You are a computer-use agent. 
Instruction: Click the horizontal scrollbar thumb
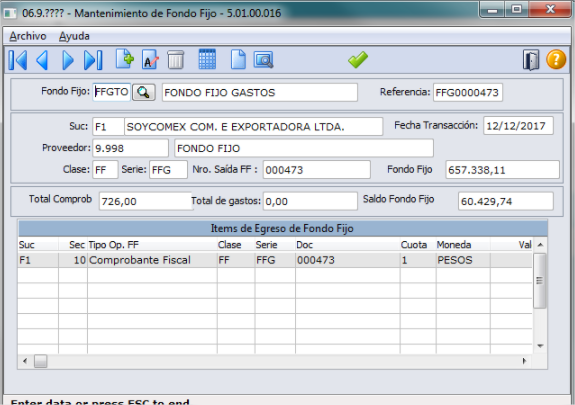[40, 361]
